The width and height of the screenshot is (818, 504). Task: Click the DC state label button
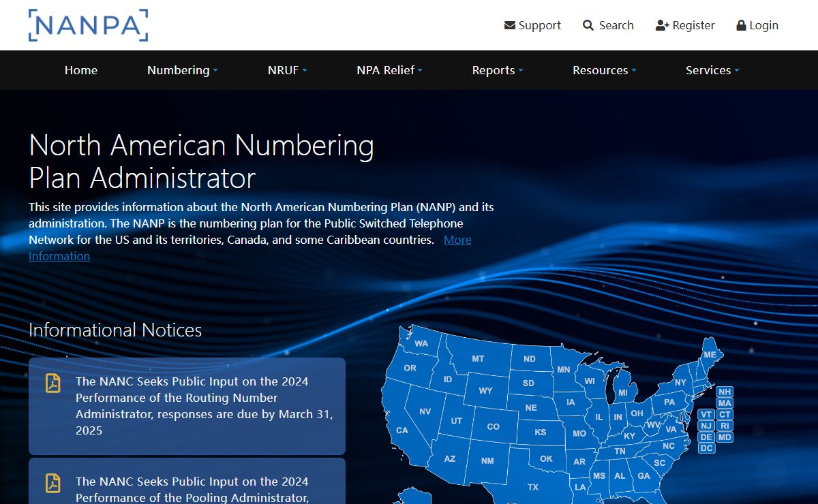pos(706,448)
